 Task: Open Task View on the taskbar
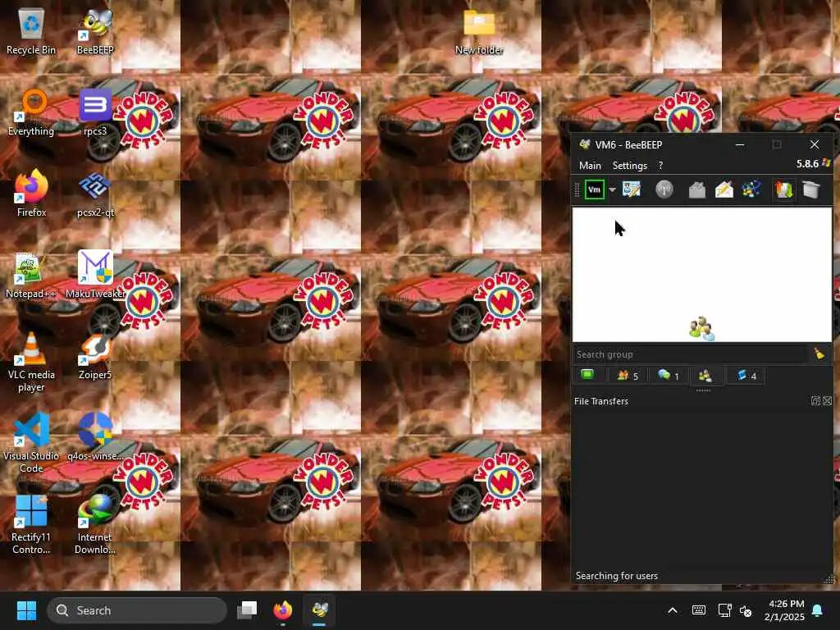247,610
